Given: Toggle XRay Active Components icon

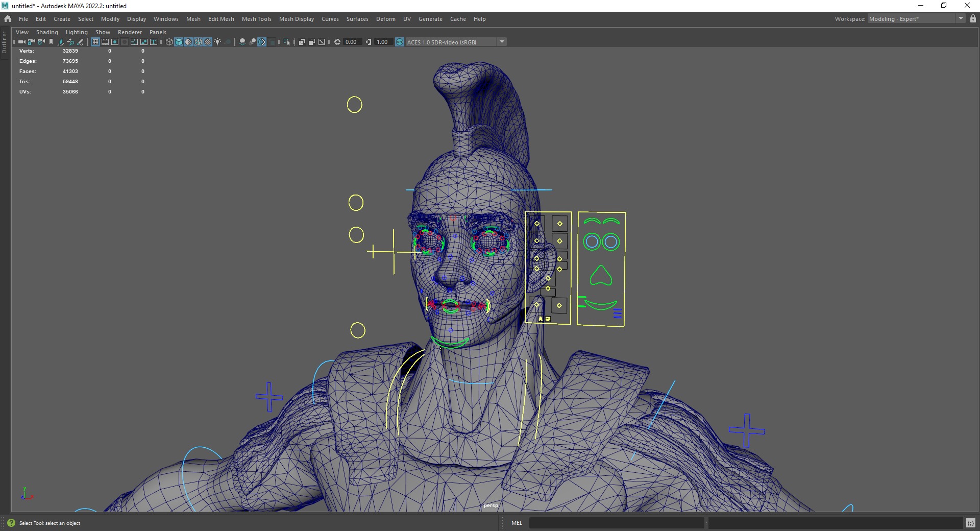Looking at the screenshot, I should click(x=312, y=42).
